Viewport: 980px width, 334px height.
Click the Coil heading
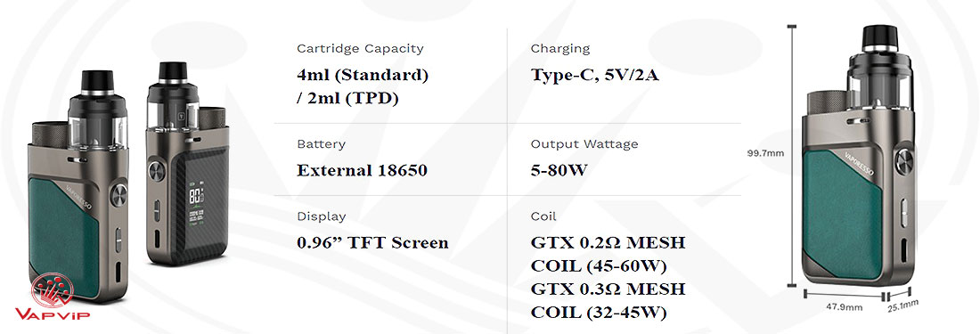click(x=543, y=216)
